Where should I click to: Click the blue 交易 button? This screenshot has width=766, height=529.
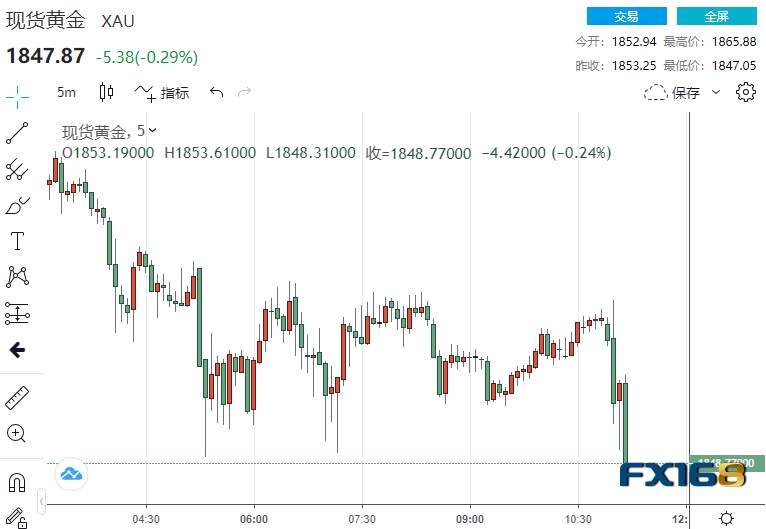pyautogui.click(x=626, y=16)
